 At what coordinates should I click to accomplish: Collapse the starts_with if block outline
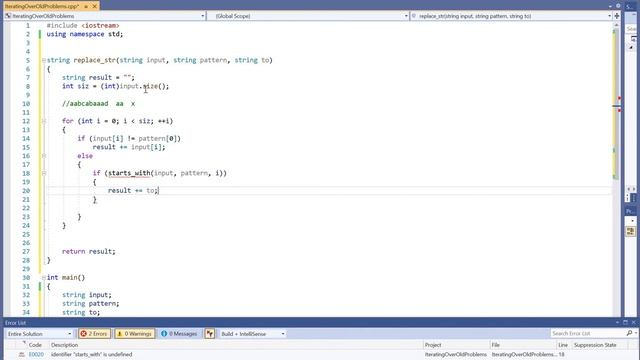[44, 173]
